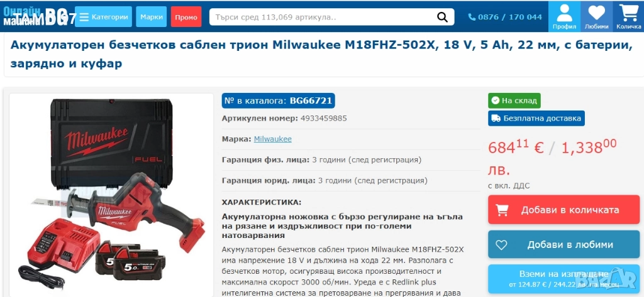This screenshot has width=644, height=297.
Task: Open the Milwaukee saw product image
Action: 111,195
